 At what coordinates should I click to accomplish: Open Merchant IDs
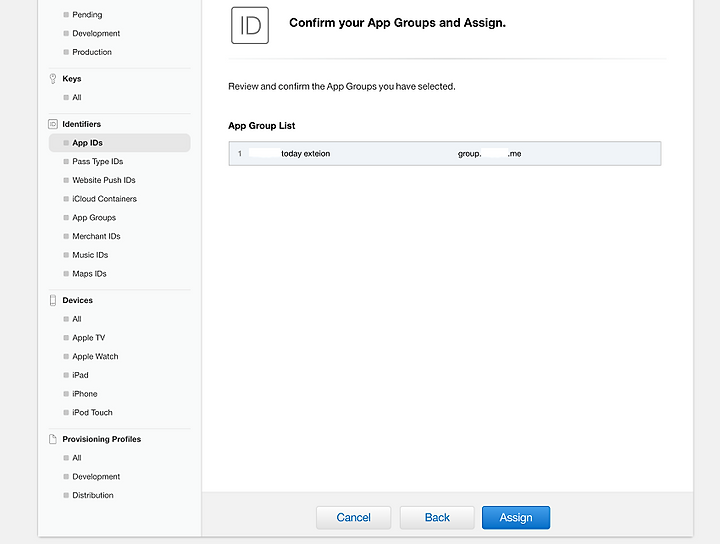(x=96, y=236)
